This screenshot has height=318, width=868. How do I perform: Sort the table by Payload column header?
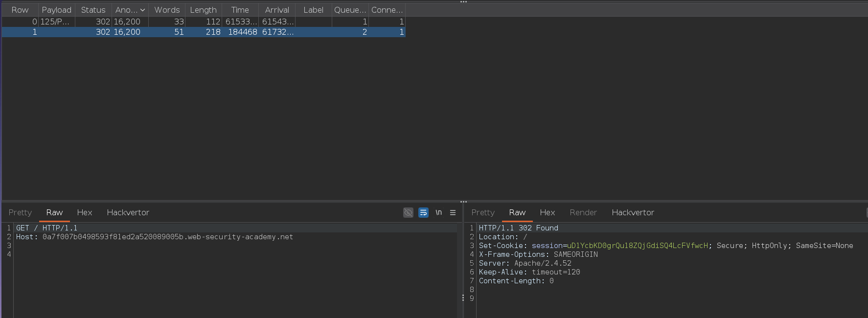click(x=56, y=10)
